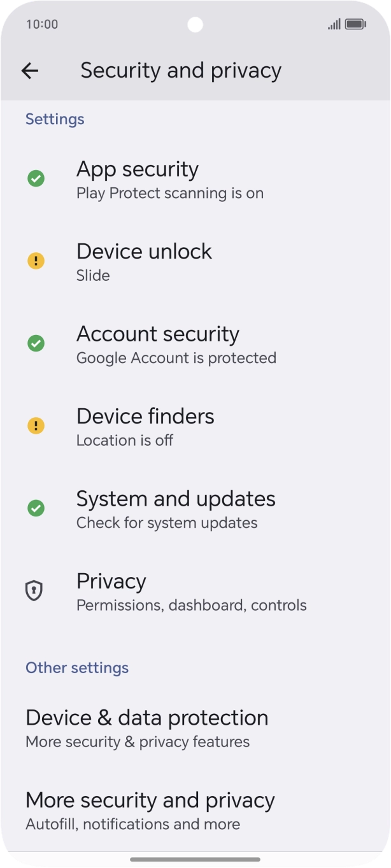
Task: Tap the back arrow icon
Action: [x=30, y=71]
